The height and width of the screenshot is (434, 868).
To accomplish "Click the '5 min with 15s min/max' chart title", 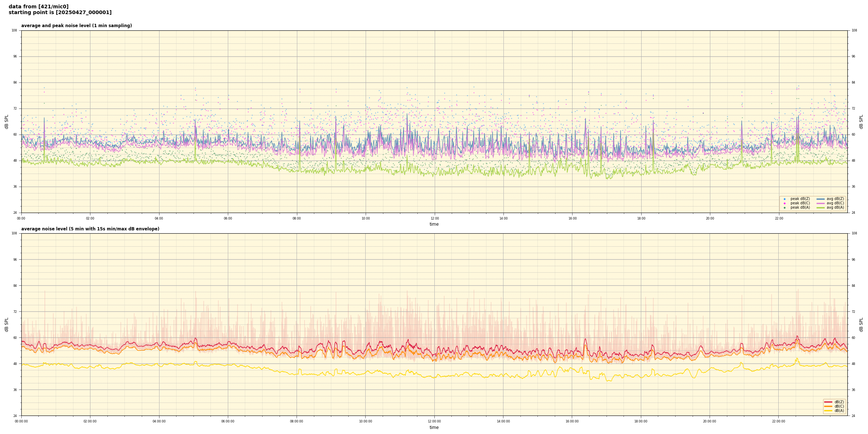I will 90,229.
